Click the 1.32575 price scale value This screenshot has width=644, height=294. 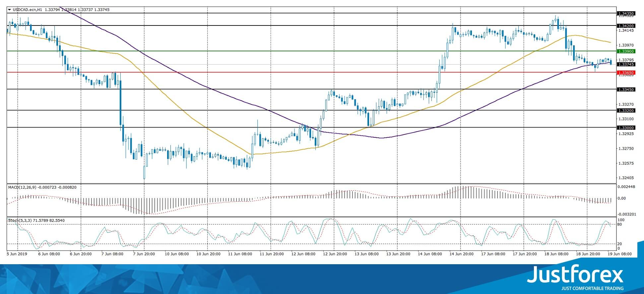point(626,164)
